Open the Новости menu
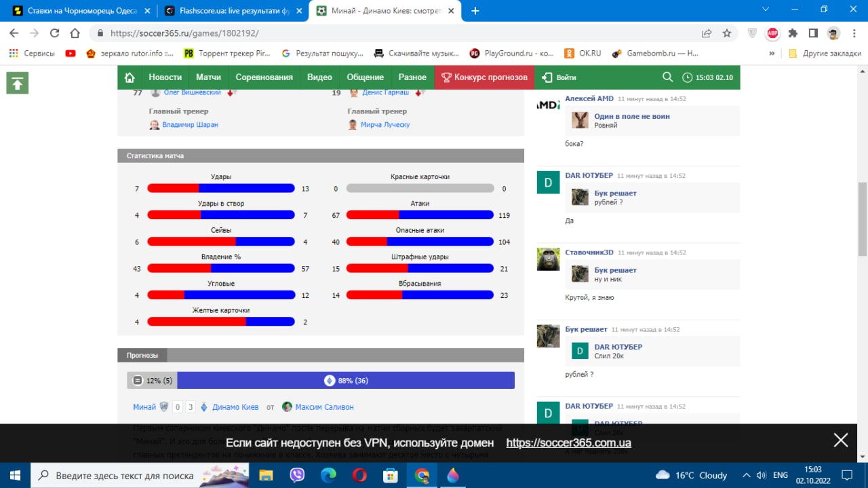The image size is (868, 488). [165, 77]
